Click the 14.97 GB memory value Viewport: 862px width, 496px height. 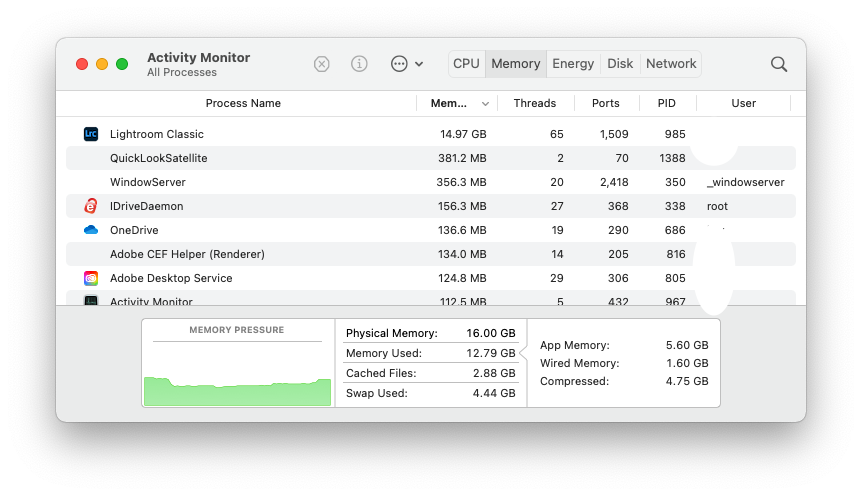463,134
